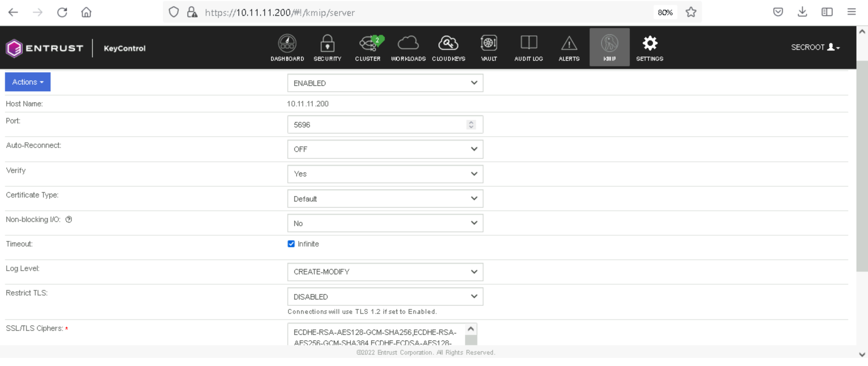Screen dimensions: 868x366
Task: View site security lock information
Action: [192, 12]
